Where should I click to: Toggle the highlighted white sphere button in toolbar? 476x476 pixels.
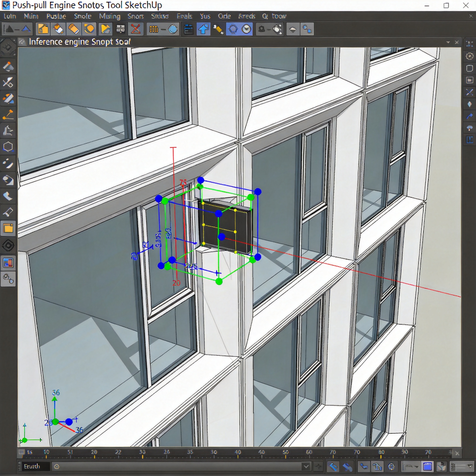(x=246, y=29)
